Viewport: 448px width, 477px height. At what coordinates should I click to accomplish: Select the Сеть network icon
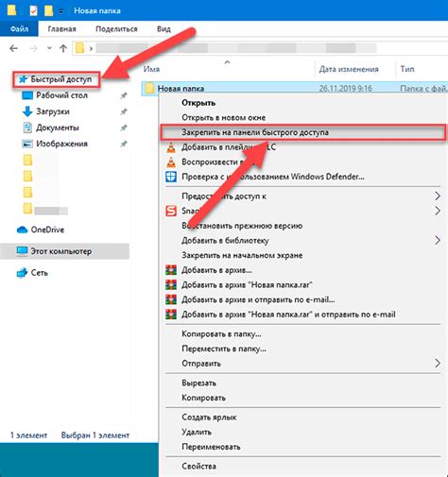coord(22,273)
